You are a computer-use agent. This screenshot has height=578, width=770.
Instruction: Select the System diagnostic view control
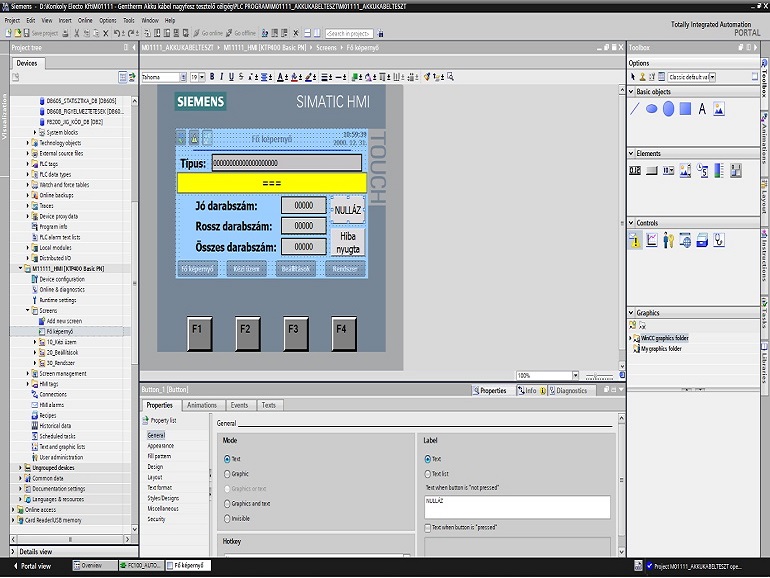click(719, 240)
